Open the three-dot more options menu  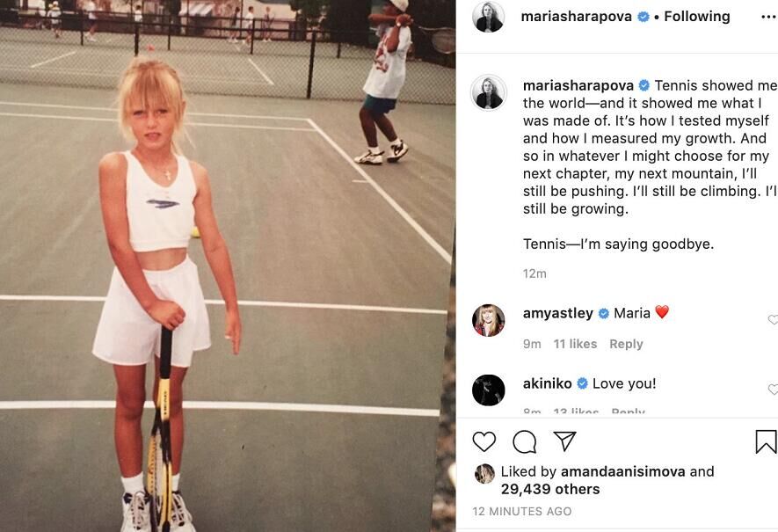point(767,18)
